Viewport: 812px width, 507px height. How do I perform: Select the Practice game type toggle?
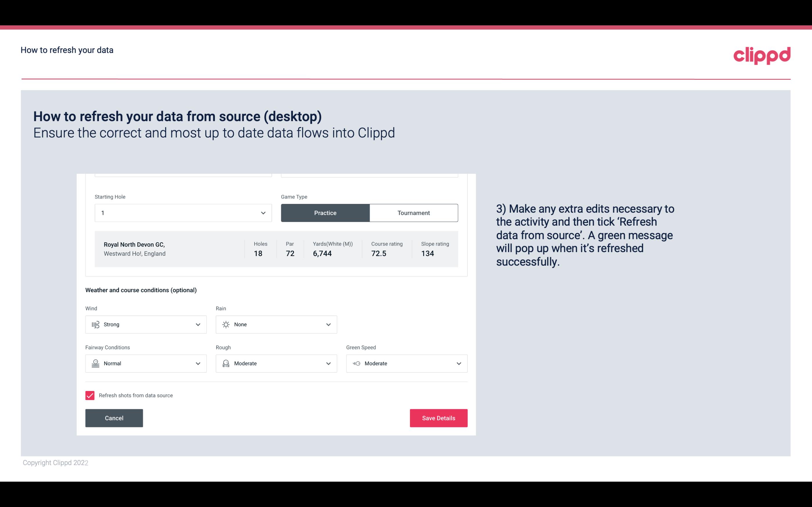325,213
